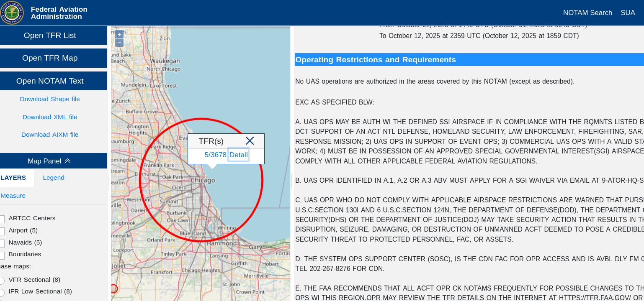Close the TFR(s) popup
The width and height of the screenshot is (644, 301).
(x=250, y=141)
